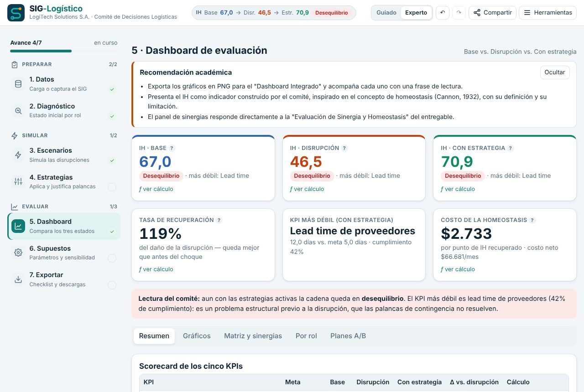Click the undo arrow button
This screenshot has width=584, height=392.
[x=443, y=13]
